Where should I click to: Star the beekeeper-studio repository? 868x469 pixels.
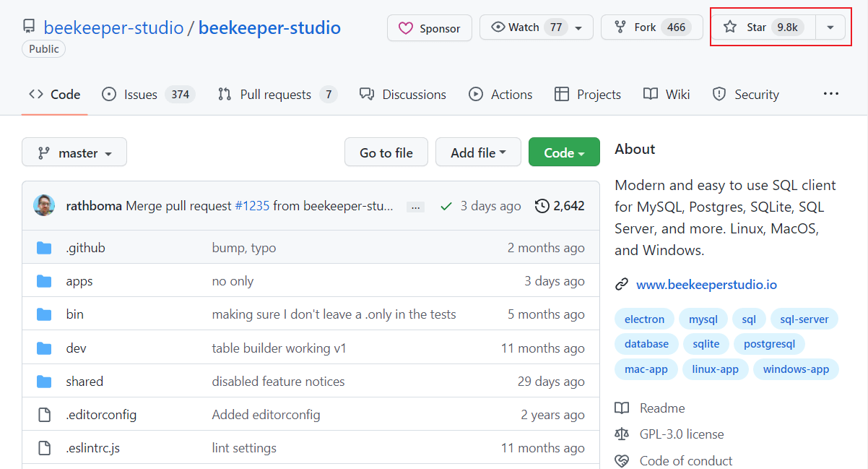[763, 27]
